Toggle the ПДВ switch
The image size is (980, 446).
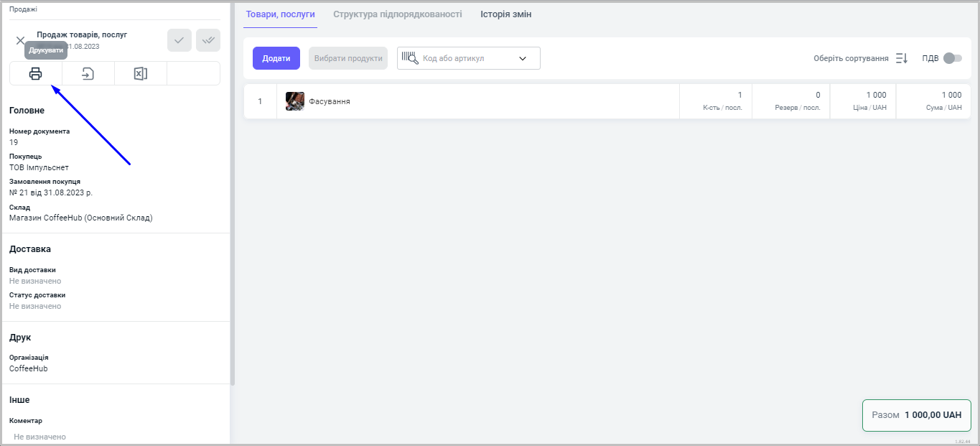[952, 58]
